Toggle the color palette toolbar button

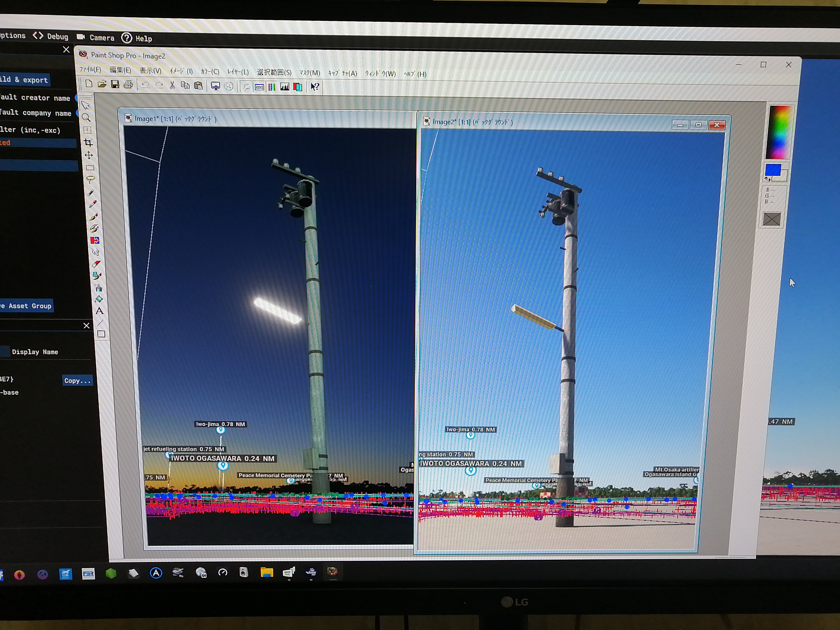272,87
